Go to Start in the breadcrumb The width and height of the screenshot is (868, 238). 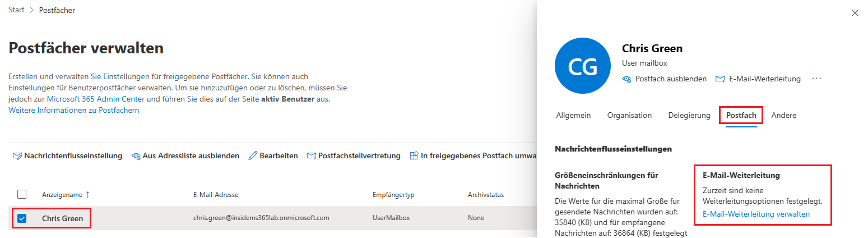tap(16, 10)
